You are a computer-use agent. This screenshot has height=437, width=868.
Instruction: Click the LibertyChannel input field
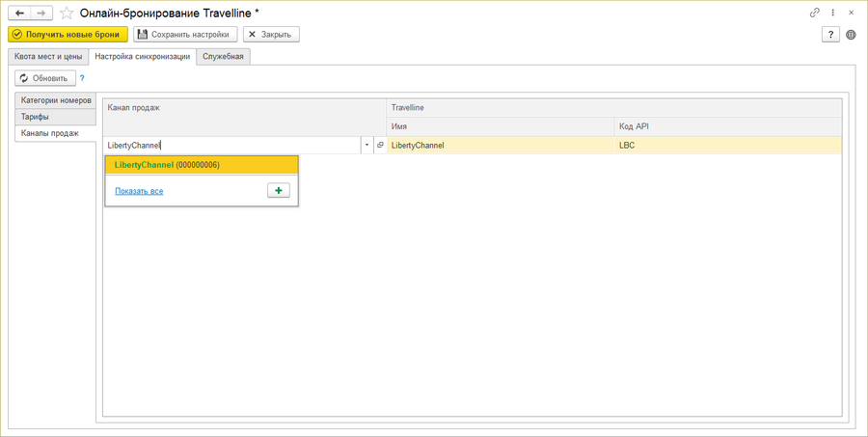tap(231, 146)
